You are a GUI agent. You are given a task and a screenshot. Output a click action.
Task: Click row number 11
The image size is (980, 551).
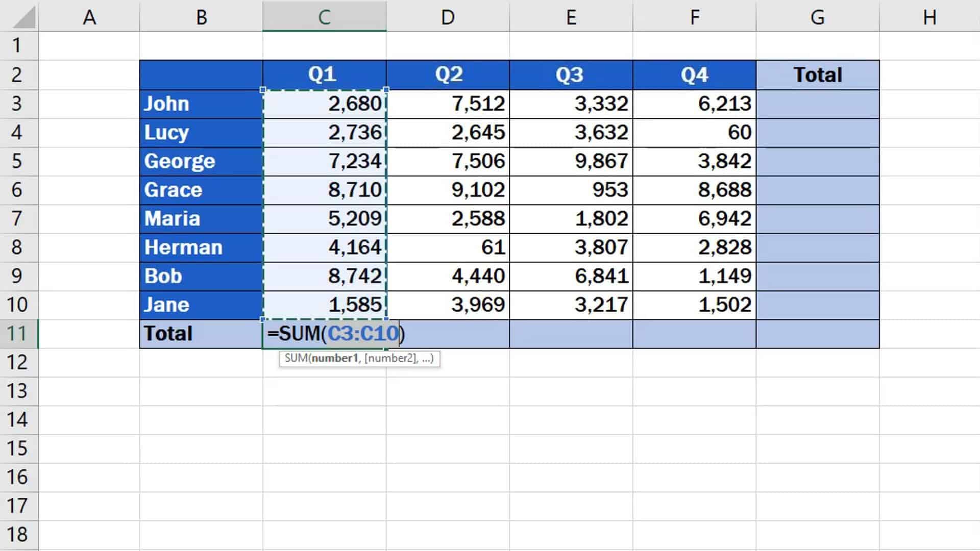(x=19, y=333)
